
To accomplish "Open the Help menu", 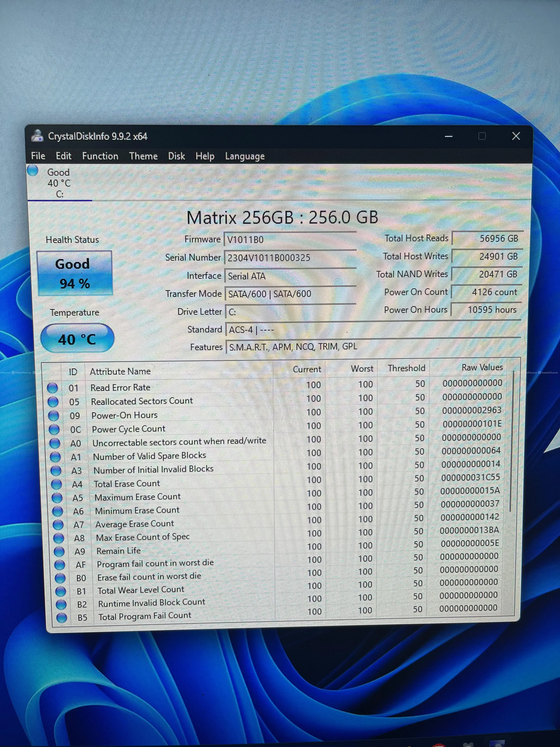I will click(x=205, y=156).
